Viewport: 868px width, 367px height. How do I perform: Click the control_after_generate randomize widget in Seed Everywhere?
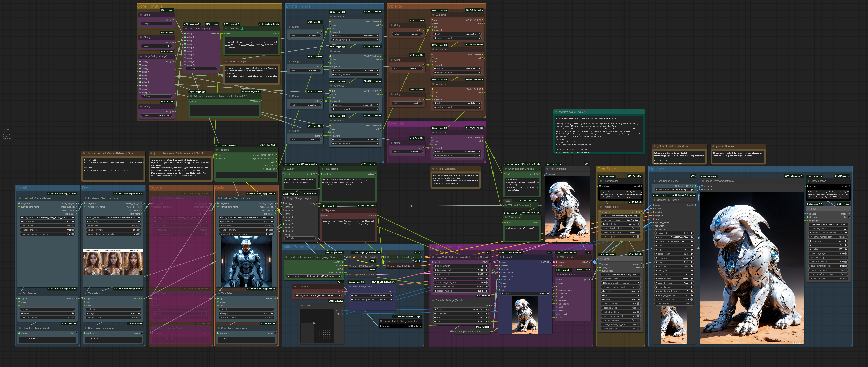click(372, 300)
